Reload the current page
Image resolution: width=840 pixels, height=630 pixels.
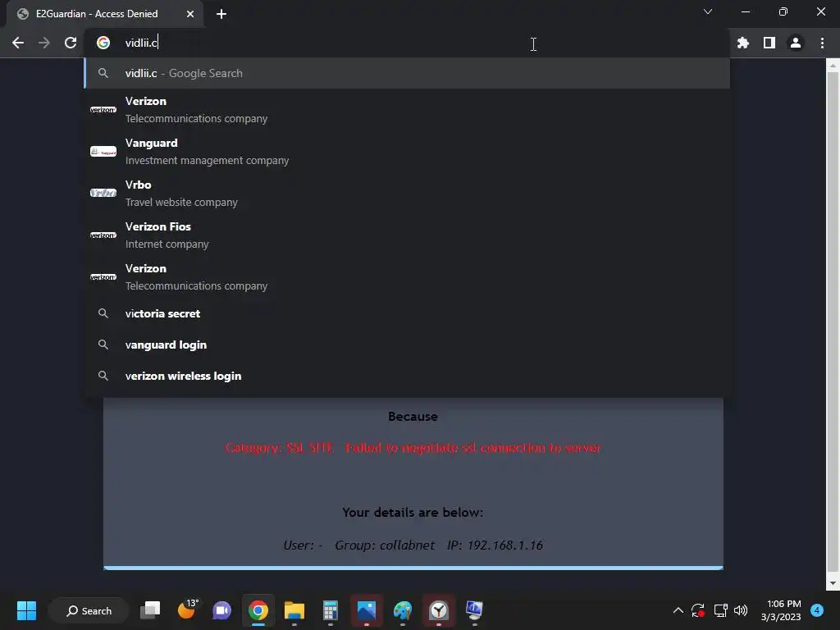71,43
